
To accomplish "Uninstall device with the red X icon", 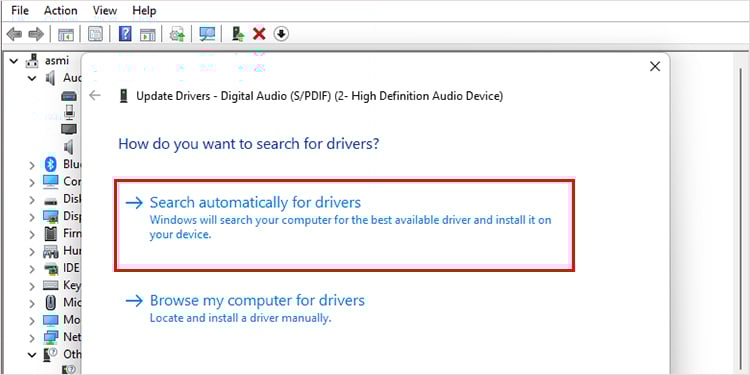I will (x=259, y=34).
